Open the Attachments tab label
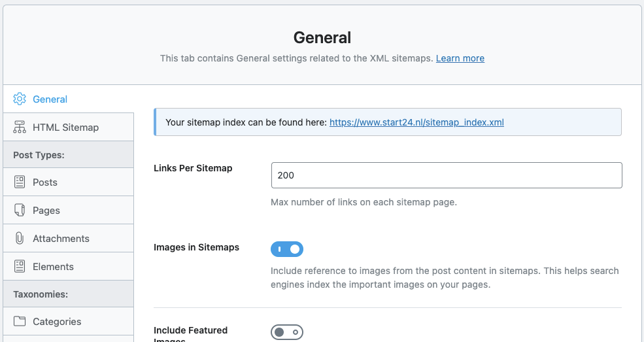644x342 pixels. (x=61, y=239)
